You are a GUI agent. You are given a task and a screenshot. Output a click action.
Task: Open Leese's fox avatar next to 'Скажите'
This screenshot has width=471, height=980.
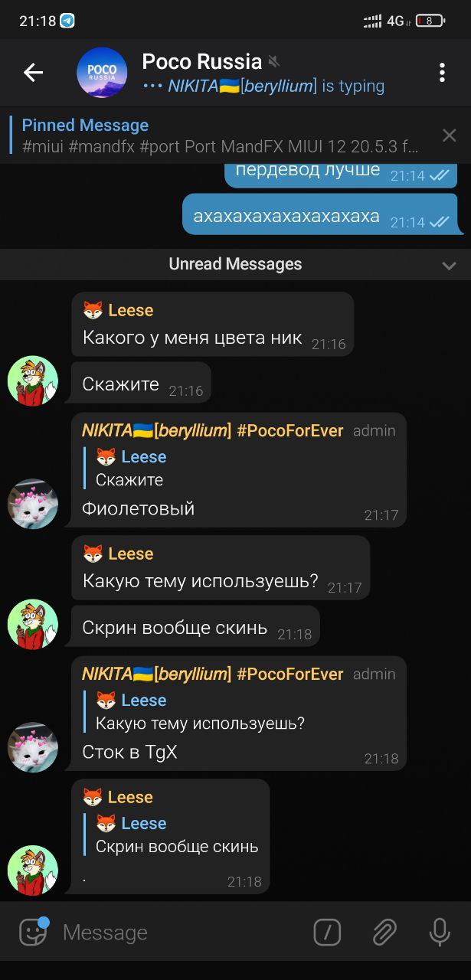tap(33, 381)
